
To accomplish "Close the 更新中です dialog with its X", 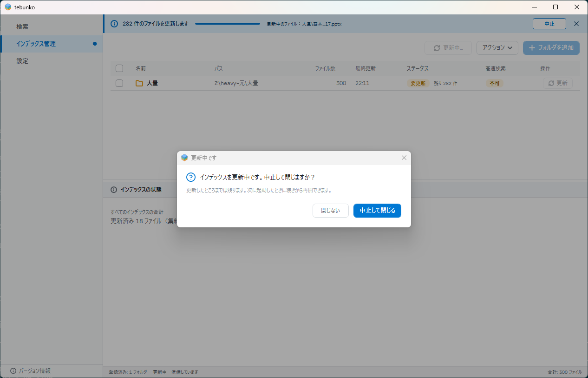I will 404,158.
